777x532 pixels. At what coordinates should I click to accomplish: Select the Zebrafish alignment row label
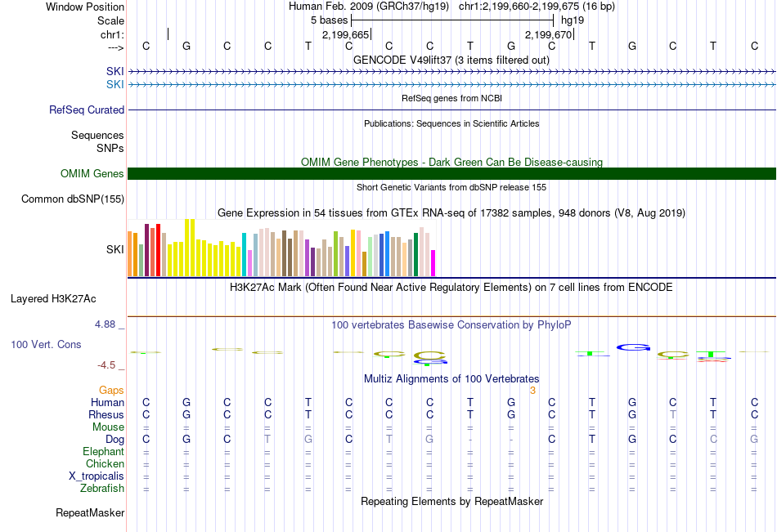click(102, 489)
